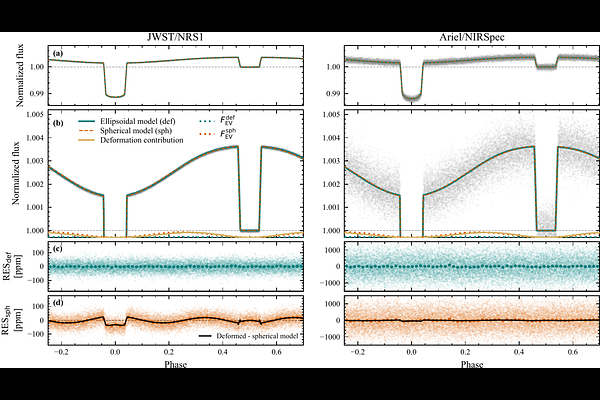Click the teal dotted F EV def legend entry
600x400 pixels.
(218, 120)
